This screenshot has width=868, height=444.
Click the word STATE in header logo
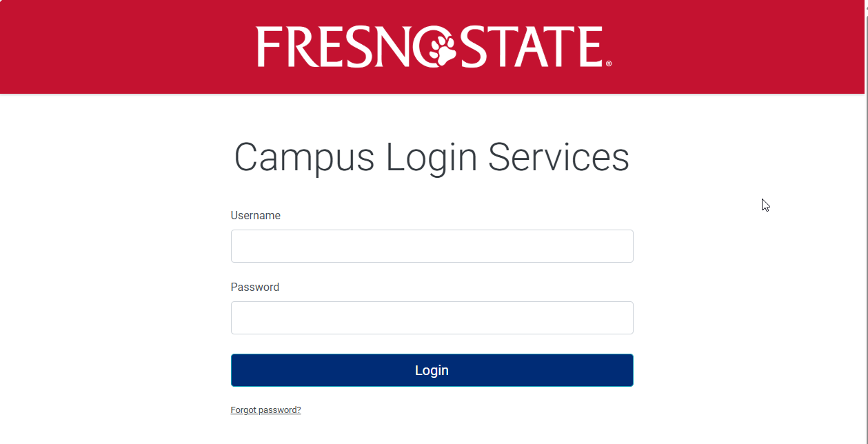(529, 47)
